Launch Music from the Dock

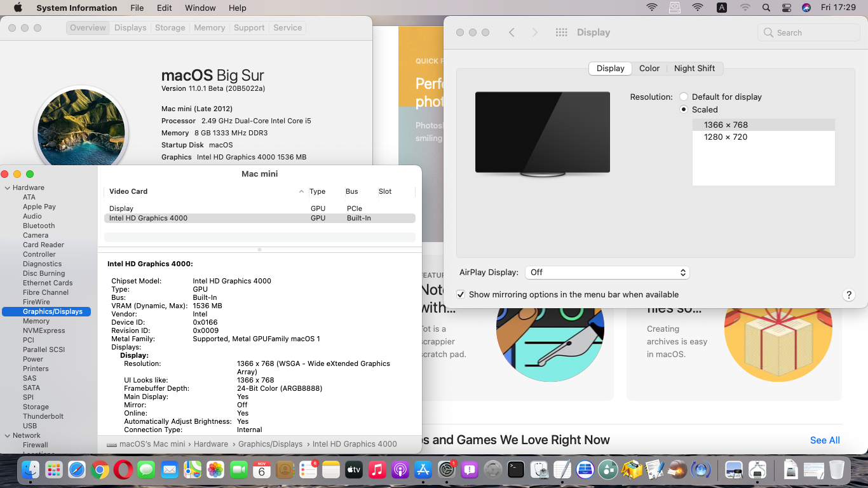[x=377, y=470]
